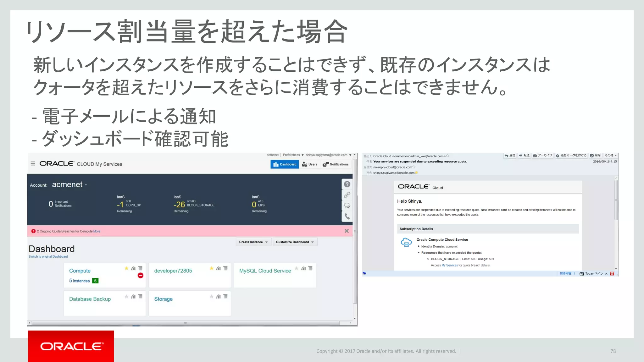
Task: Switch to the Dashboard tab
Action: tap(285, 164)
